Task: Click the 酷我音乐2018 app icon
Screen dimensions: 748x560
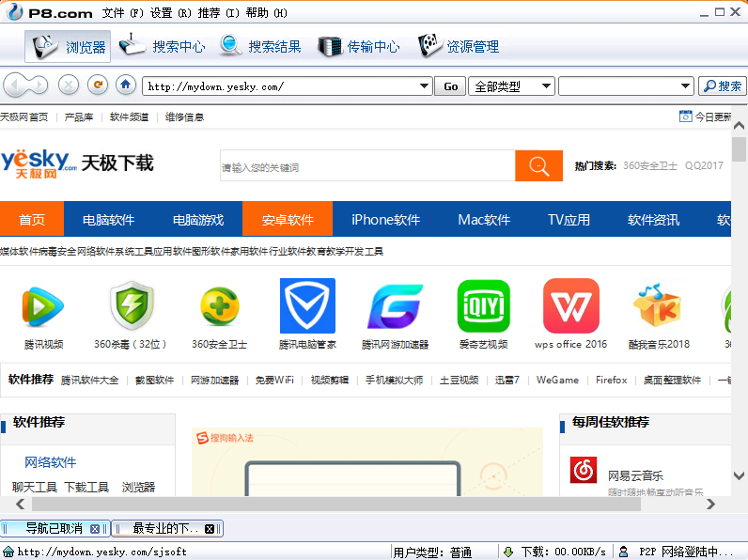Action: tap(658, 305)
